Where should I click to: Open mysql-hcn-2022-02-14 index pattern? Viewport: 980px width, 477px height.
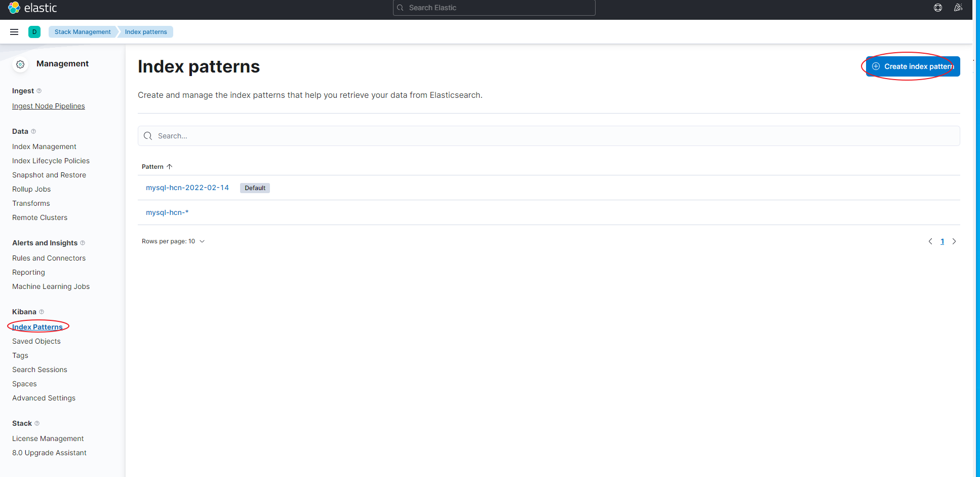(187, 188)
